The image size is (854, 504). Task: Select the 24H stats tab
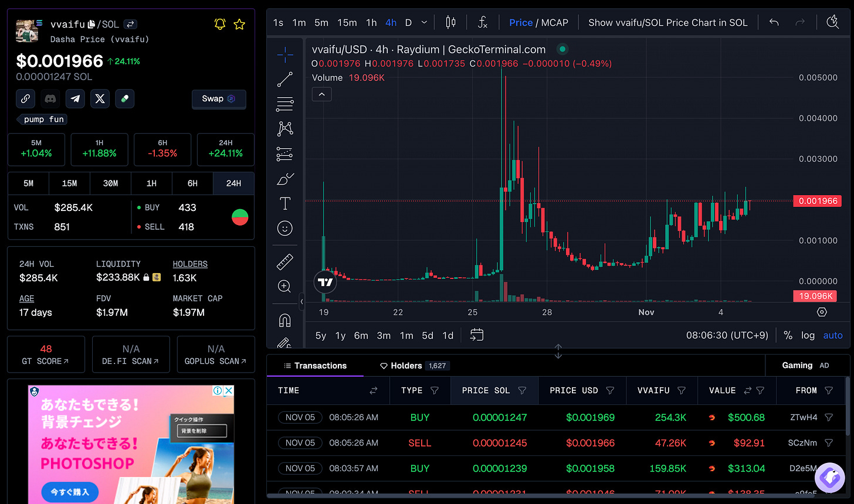tap(233, 183)
